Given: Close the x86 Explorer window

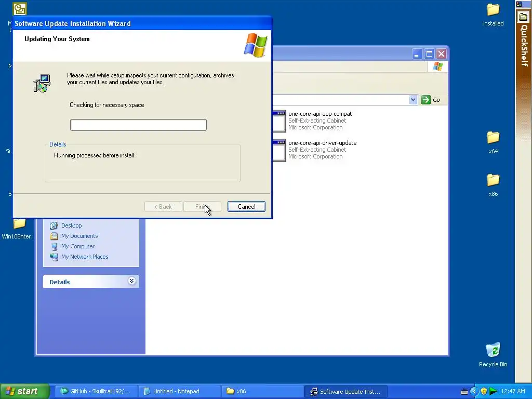Looking at the screenshot, I should coord(441,54).
